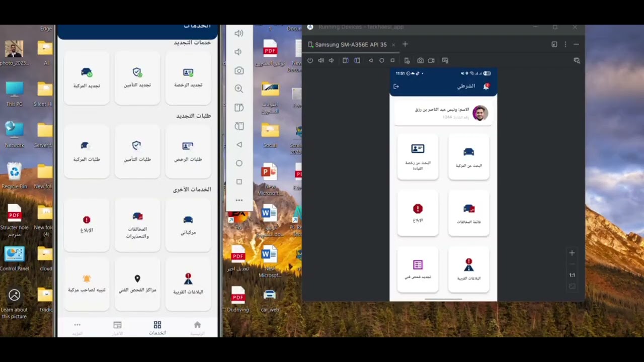Open violations and warnings card (المخالفات والتحذيرات)

pos(137,225)
